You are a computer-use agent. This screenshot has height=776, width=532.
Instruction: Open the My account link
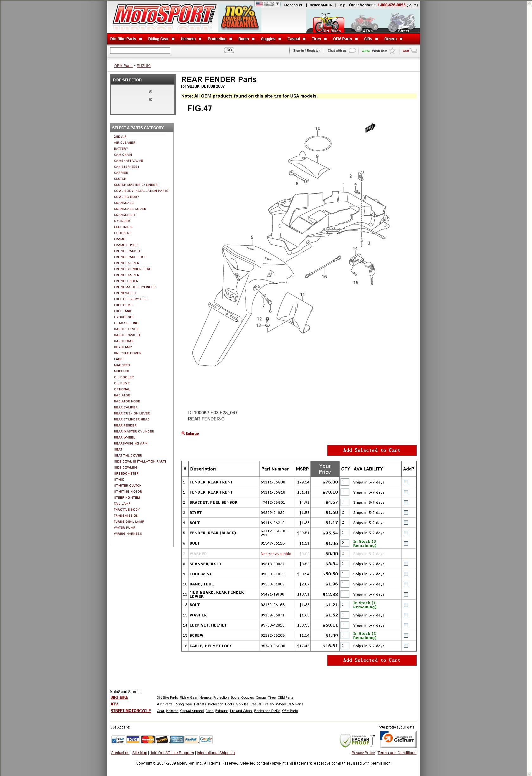[293, 5]
